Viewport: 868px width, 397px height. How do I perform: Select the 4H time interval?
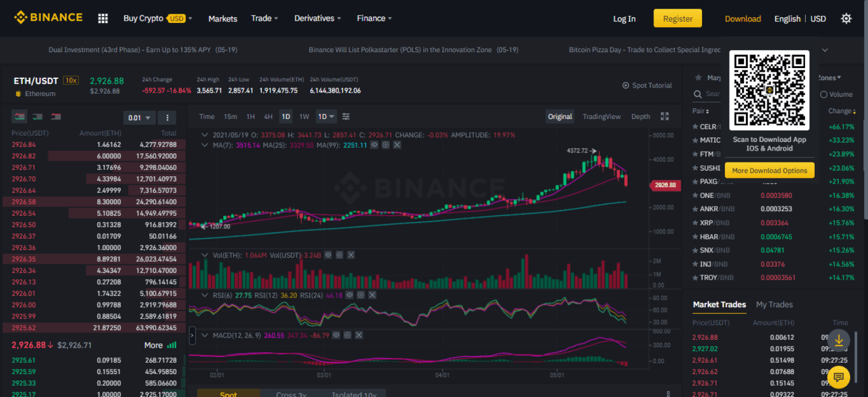click(x=268, y=116)
